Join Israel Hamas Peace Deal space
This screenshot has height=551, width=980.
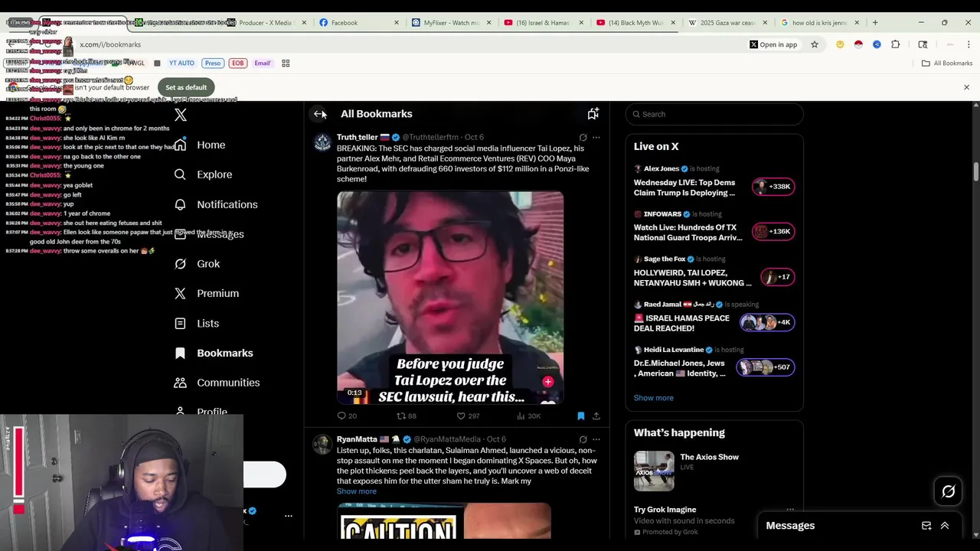[x=767, y=322]
